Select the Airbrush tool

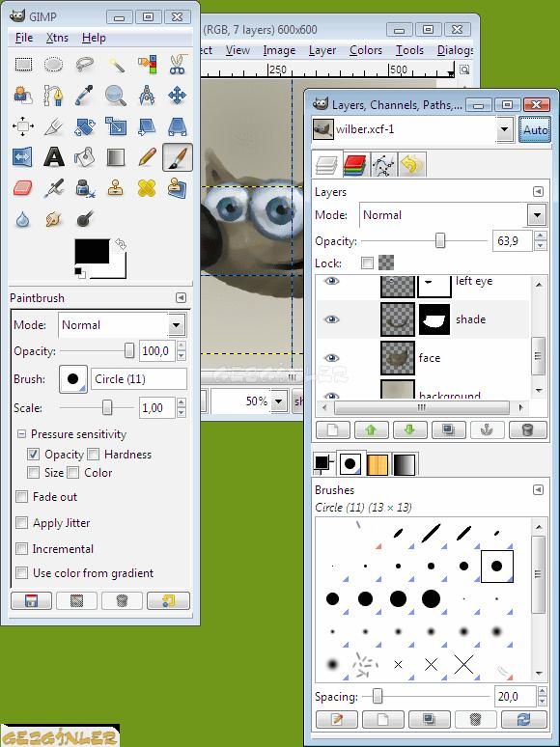pyautogui.click(x=53, y=188)
